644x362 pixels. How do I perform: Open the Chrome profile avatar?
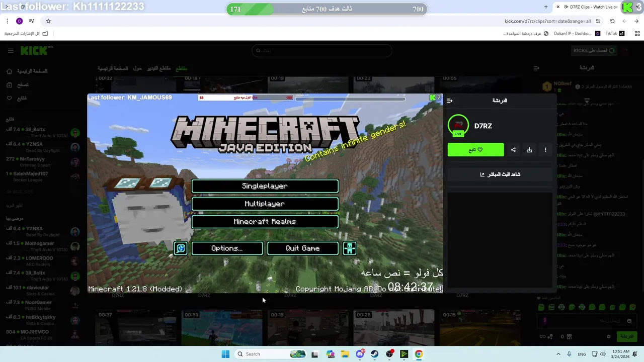[x=19, y=21]
